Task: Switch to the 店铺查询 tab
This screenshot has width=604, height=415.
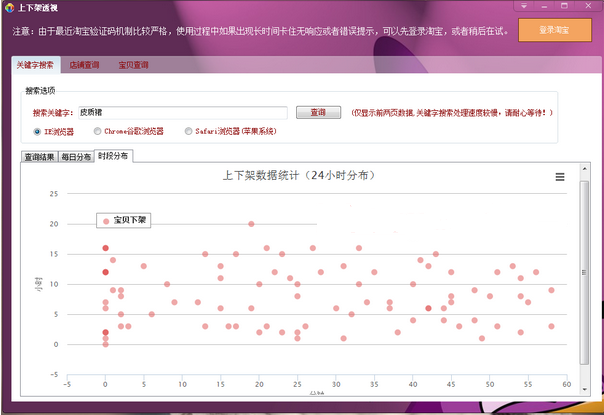Action: click(84, 65)
